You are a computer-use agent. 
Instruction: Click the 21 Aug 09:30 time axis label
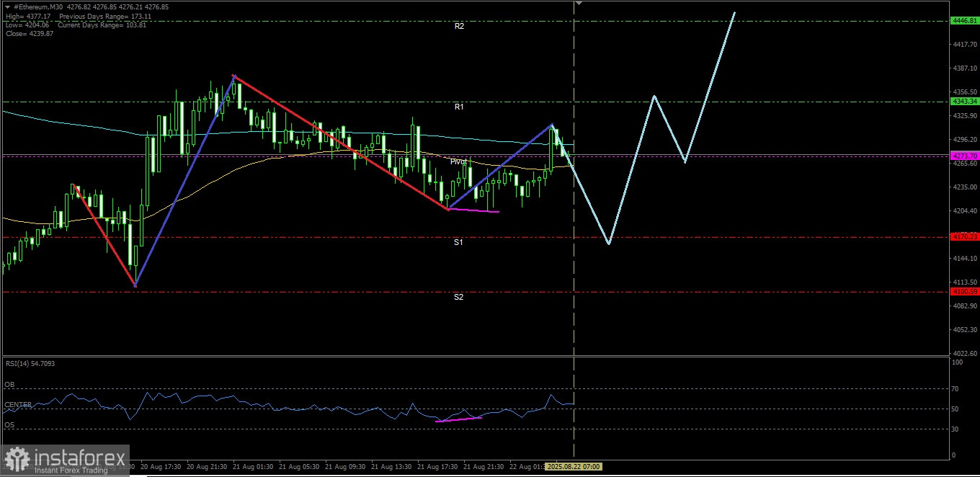tap(344, 467)
